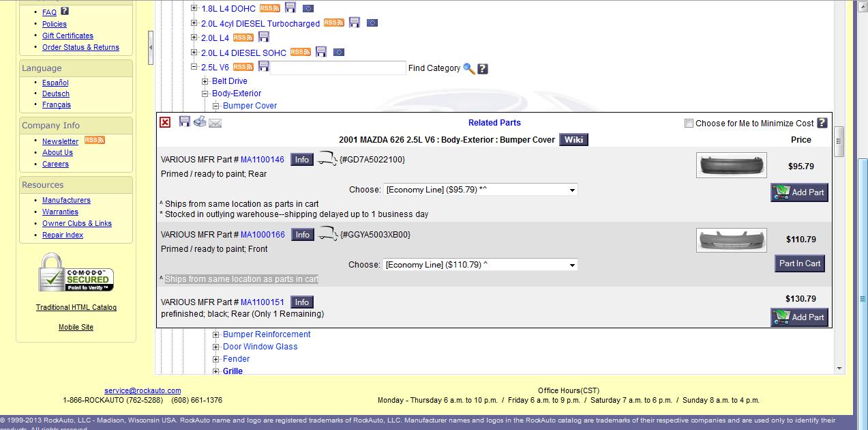Open part number link MA1100146

click(x=263, y=160)
